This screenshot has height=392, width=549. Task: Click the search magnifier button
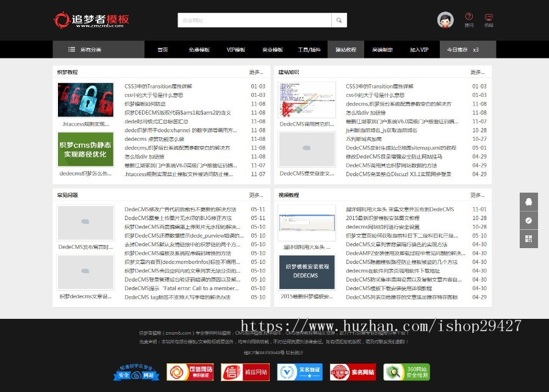click(x=339, y=20)
